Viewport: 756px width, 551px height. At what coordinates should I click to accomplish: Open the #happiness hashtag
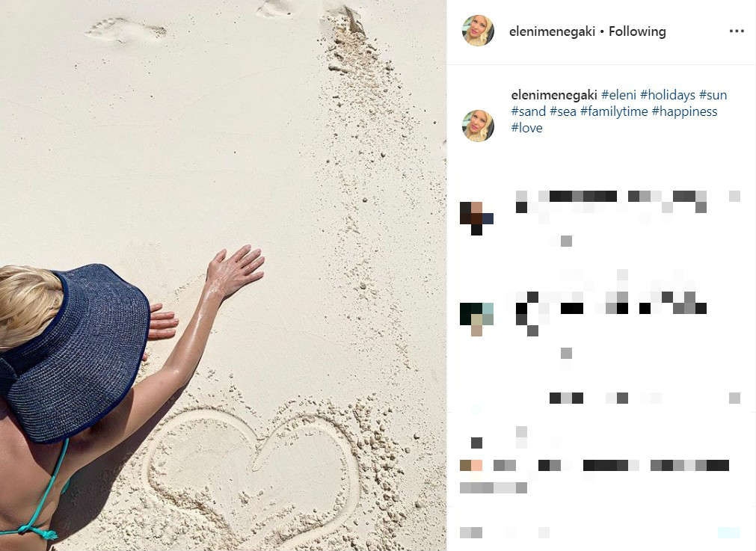click(685, 111)
